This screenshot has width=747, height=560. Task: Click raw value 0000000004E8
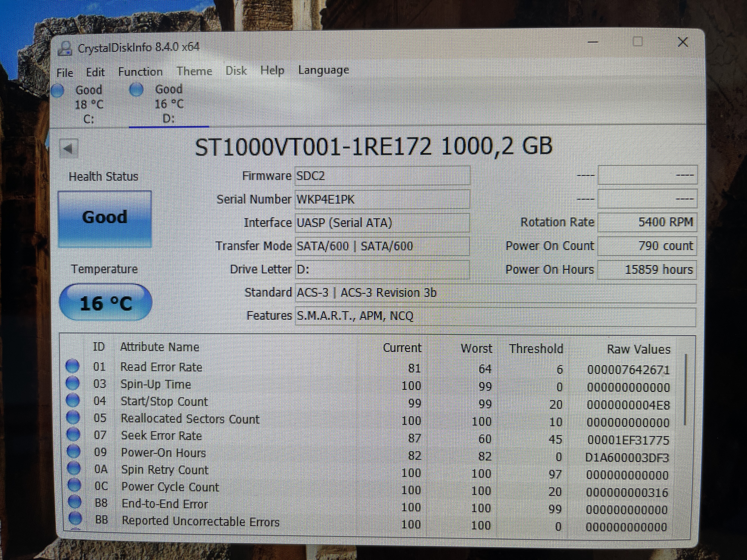click(628, 405)
